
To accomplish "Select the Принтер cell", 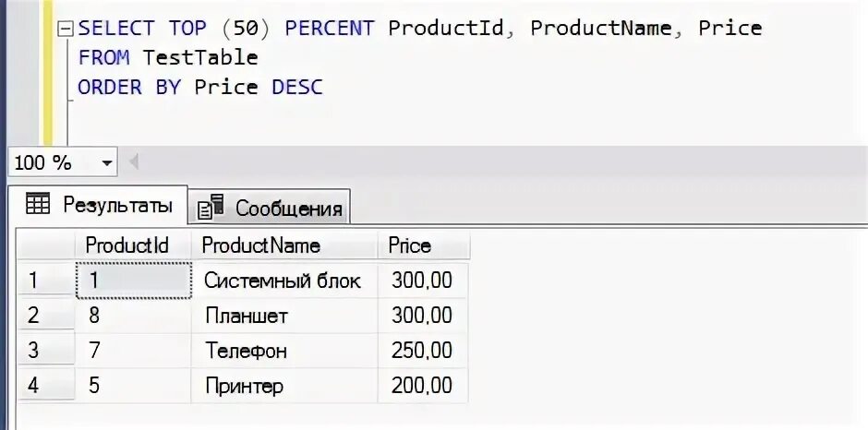I will (x=244, y=385).
